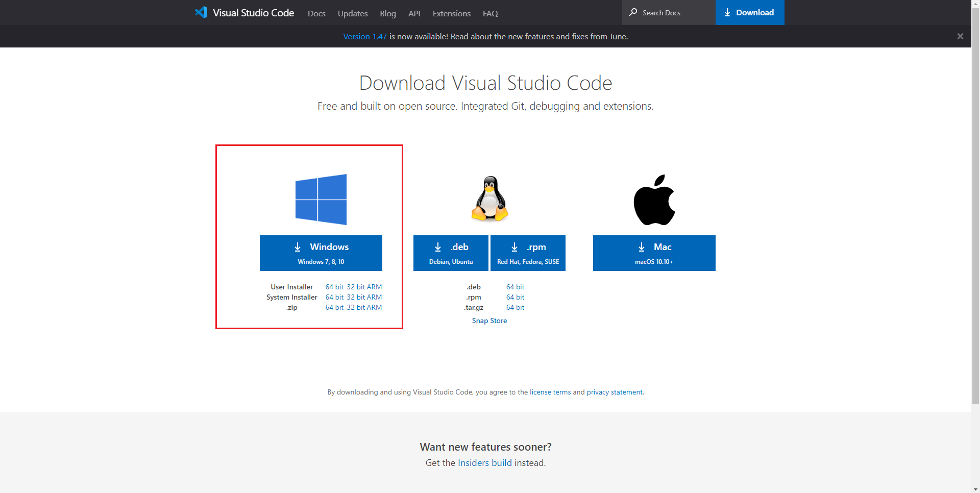Open the Snap Store link
Viewport: 980px width, 493px height.
coord(489,321)
